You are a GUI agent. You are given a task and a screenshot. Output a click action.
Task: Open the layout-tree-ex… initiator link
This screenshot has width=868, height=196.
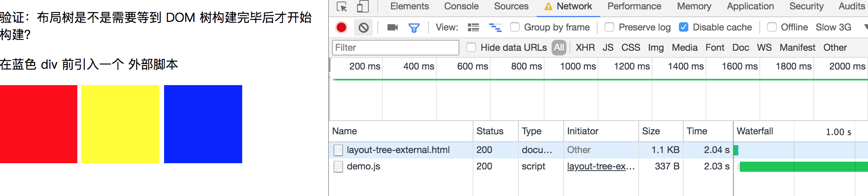pos(600,166)
